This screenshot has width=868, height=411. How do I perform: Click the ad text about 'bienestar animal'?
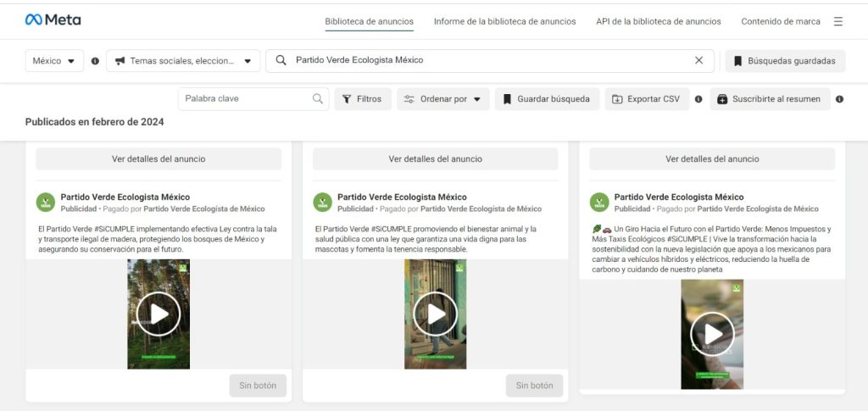pyautogui.click(x=426, y=239)
